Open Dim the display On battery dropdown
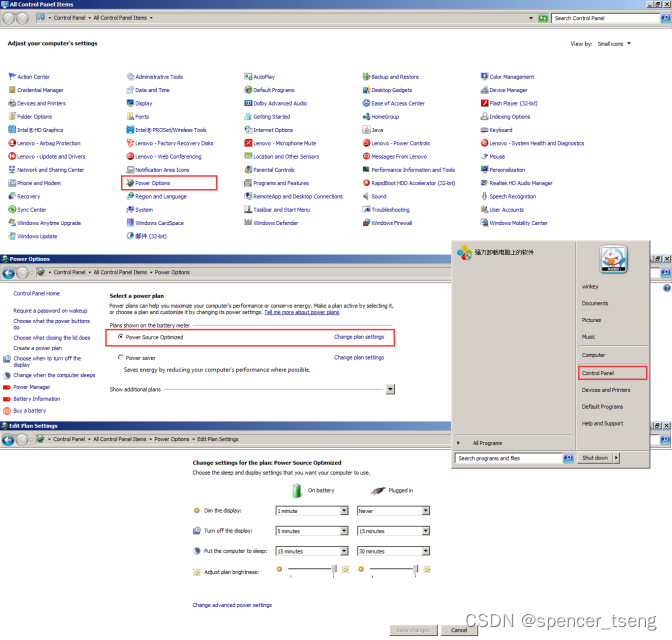 pos(344,511)
